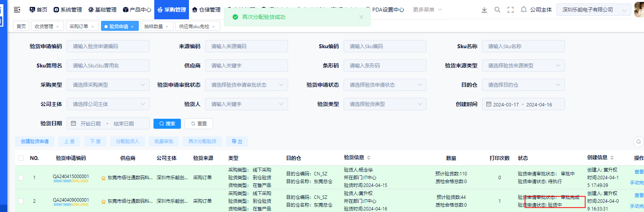Check the row 1 checkbox for QA240415000001

pyautogui.click(x=21, y=178)
